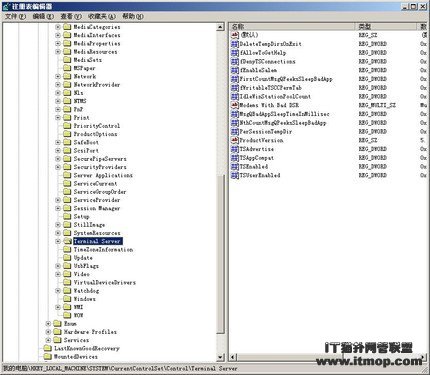The width and height of the screenshot is (430, 375).
Task: Click the tree pane scroll down arrow
Action: [x=220, y=357]
